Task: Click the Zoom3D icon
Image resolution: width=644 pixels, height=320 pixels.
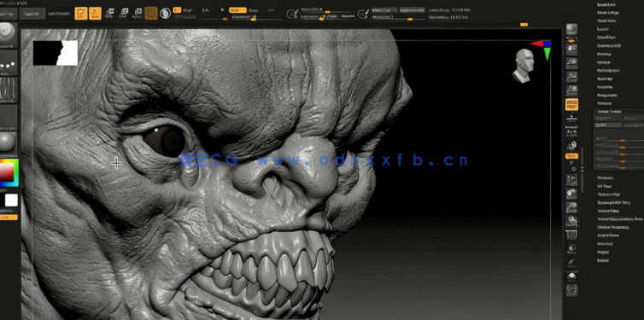Action: (x=571, y=207)
